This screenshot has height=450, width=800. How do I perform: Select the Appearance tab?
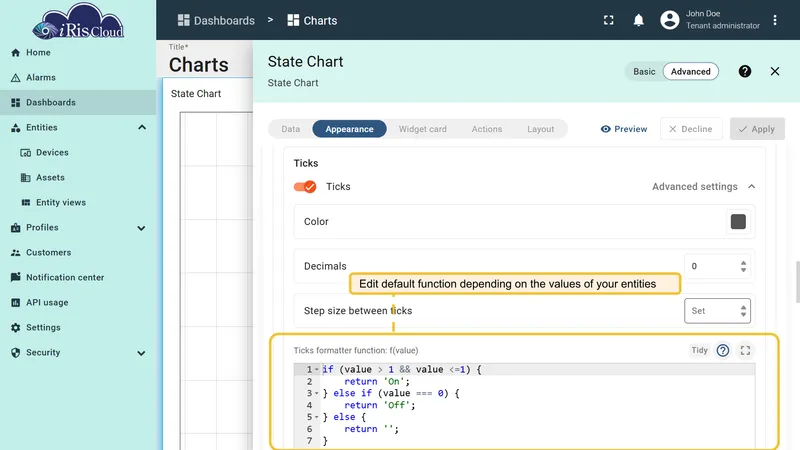point(349,129)
